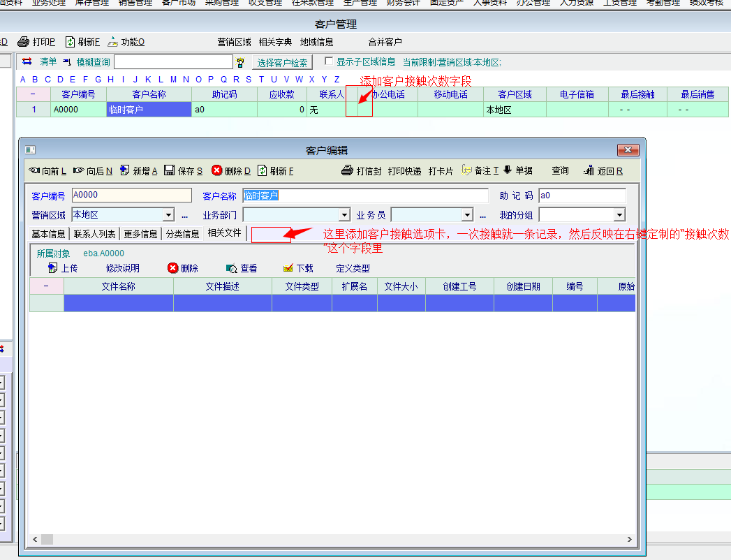Click the 选择客户检索 button
Screen dimensions: 731x560
point(282,63)
